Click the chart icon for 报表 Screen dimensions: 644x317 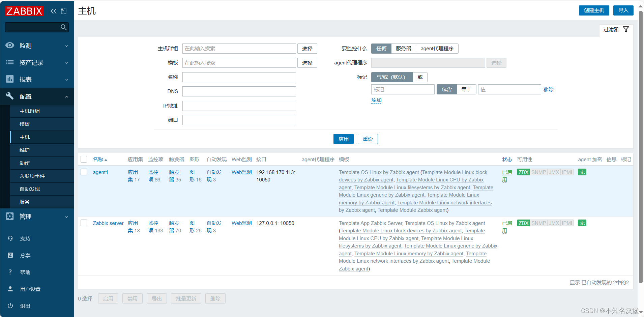10,79
